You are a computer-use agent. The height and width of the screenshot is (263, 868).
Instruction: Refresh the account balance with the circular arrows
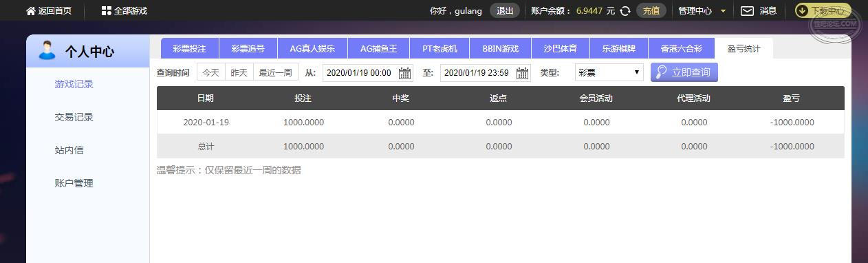pos(625,11)
